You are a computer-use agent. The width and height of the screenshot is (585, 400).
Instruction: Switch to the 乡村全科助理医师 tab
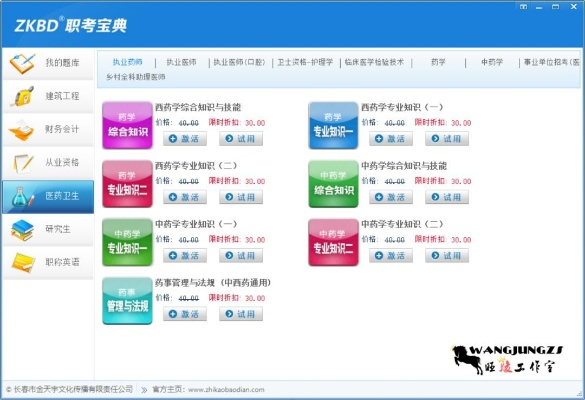pos(136,77)
